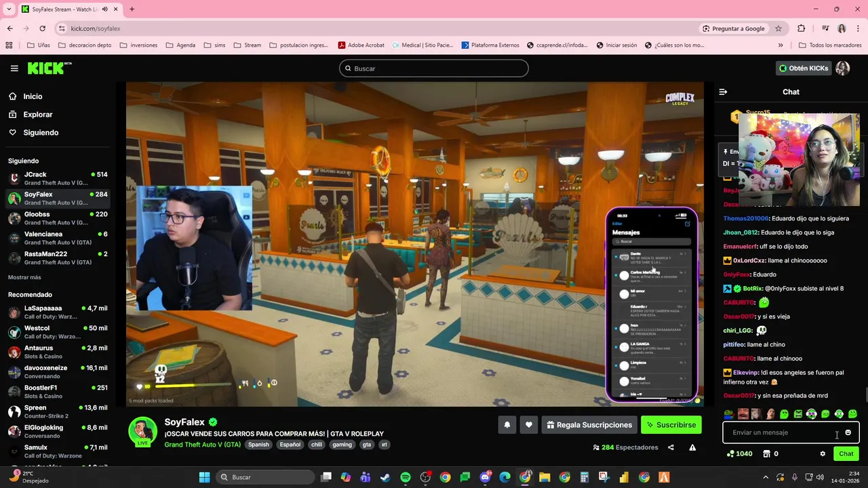Open the report warning triangle icon

pyautogui.click(x=692, y=447)
